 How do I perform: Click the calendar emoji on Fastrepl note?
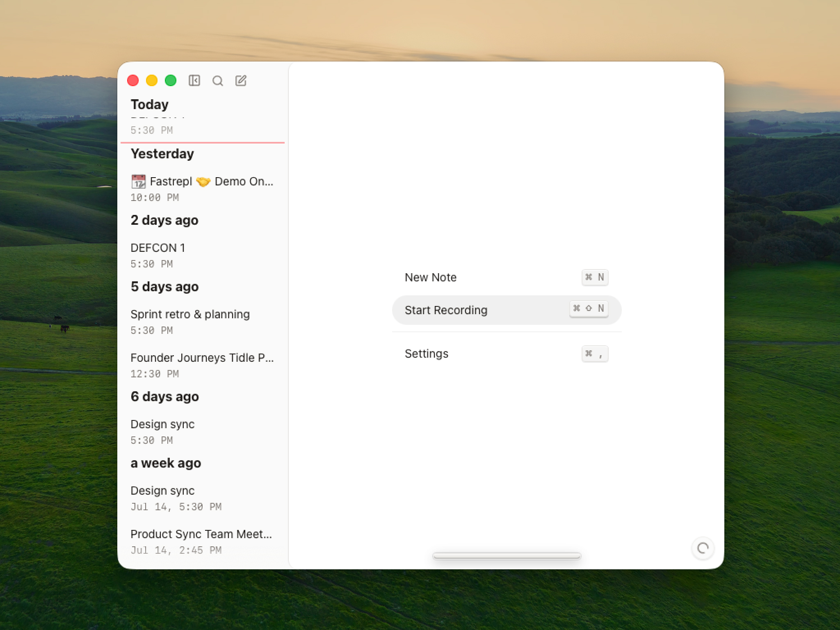pos(138,181)
